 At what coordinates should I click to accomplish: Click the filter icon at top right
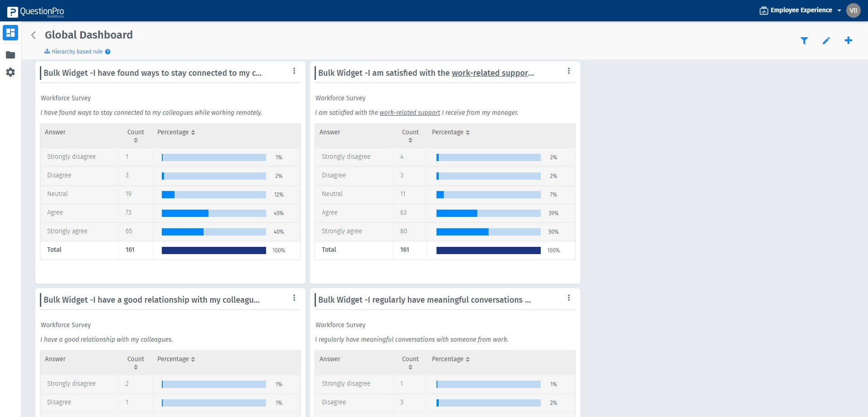tap(804, 40)
